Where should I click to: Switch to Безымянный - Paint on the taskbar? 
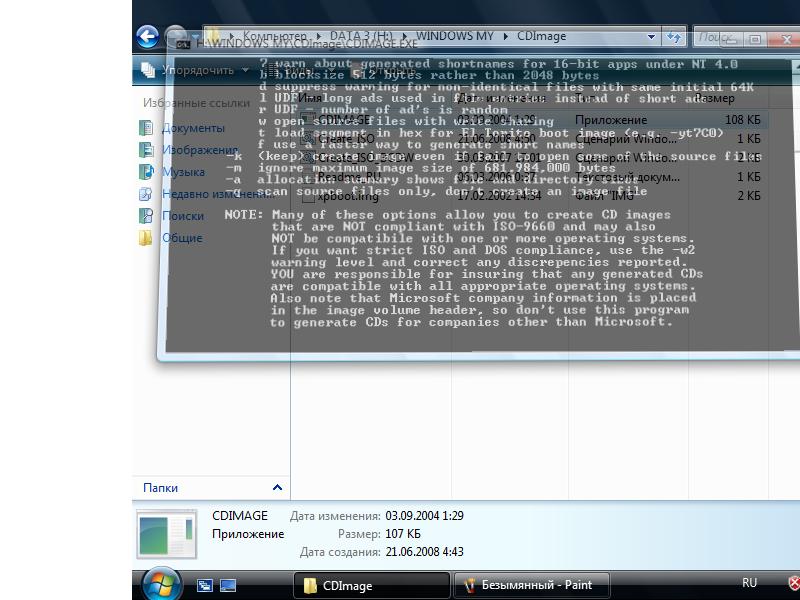point(531,586)
